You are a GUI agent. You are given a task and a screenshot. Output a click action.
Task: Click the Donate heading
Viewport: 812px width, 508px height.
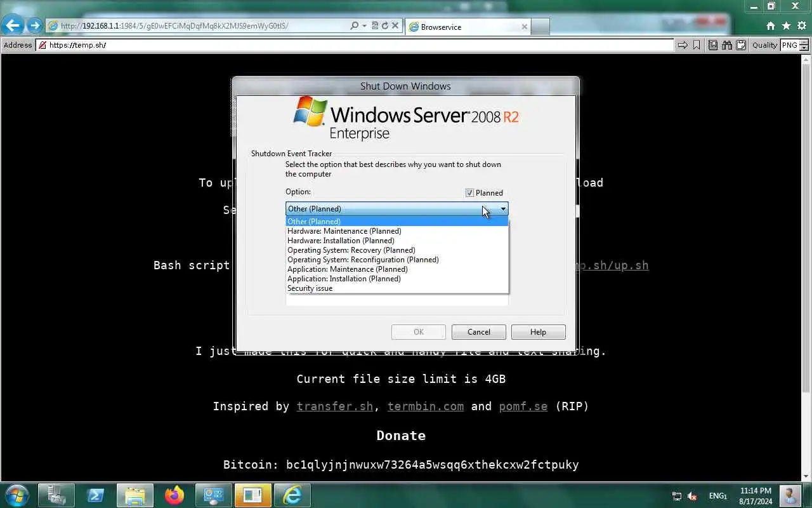[x=401, y=436]
